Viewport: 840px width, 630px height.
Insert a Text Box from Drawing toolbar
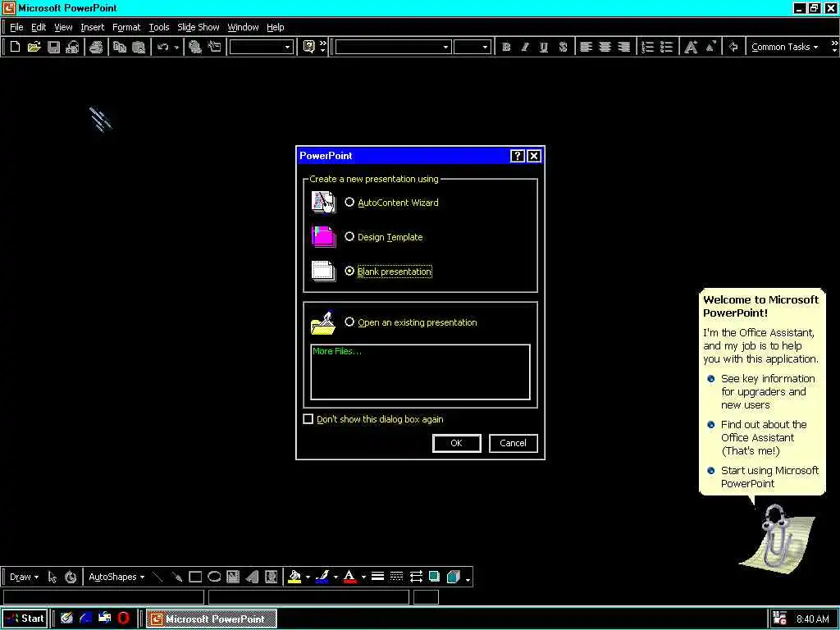233,577
